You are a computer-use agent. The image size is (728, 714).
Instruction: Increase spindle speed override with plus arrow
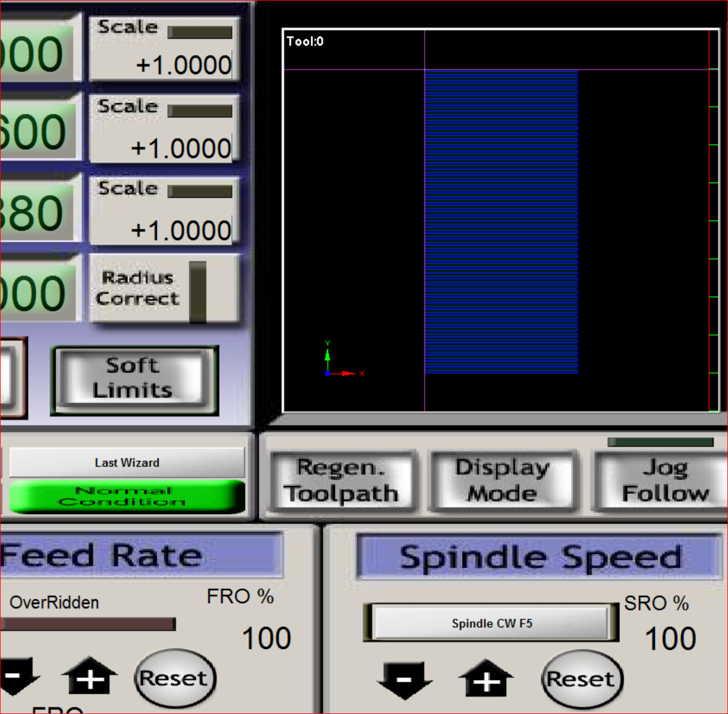point(486,679)
